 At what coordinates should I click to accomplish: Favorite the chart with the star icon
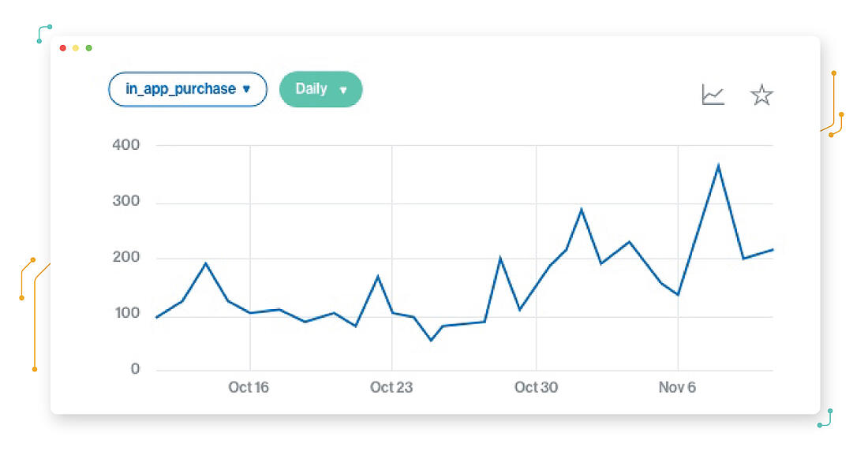(761, 95)
